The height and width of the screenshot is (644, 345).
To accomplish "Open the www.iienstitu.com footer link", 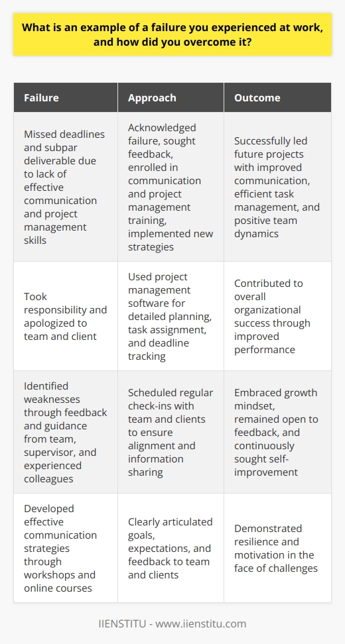I will pyautogui.click(x=200, y=624).
